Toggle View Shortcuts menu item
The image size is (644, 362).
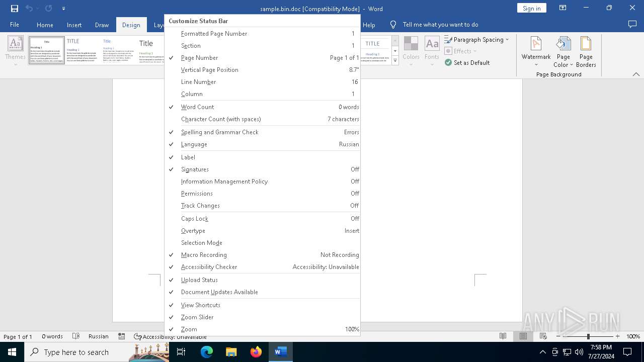262,305
